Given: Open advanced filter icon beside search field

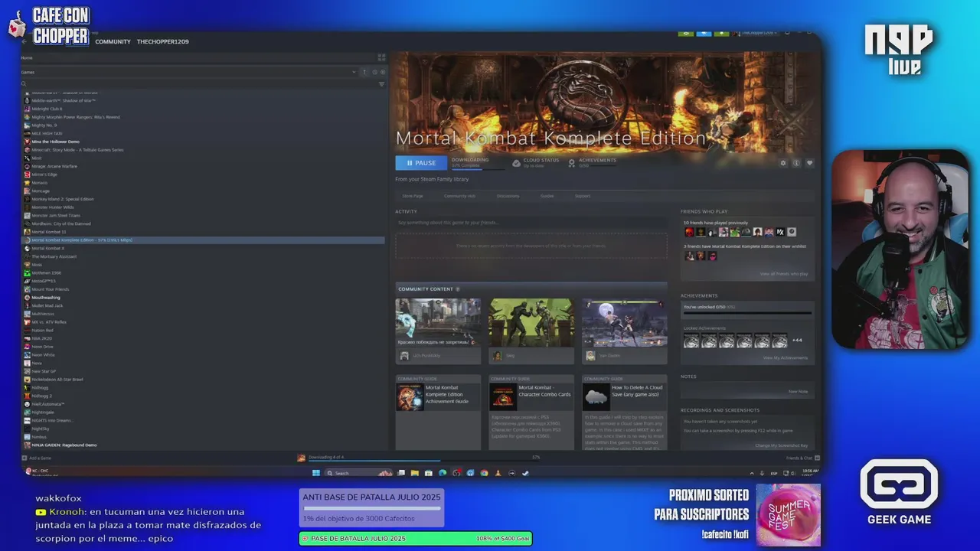Looking at the screenshot, I should click(x=381, y=84).
